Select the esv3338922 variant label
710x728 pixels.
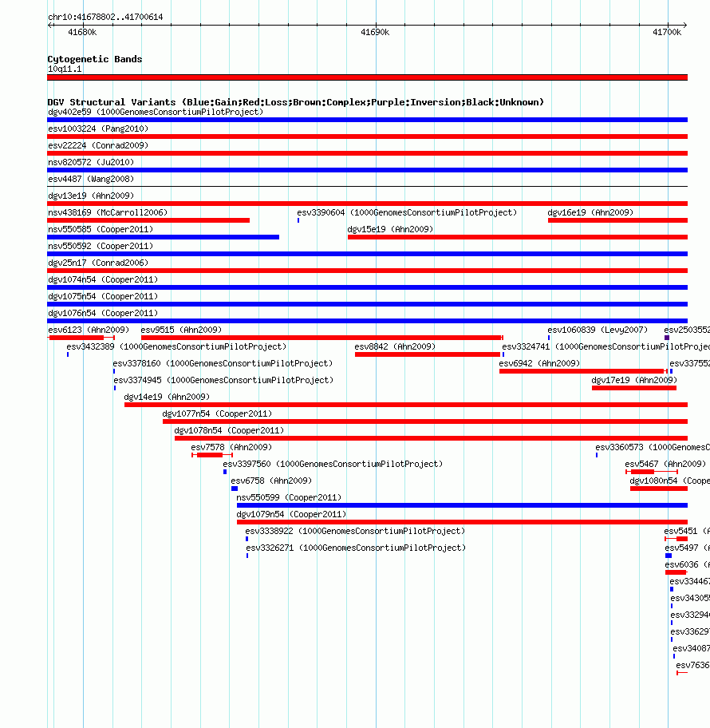pos(355,531)
